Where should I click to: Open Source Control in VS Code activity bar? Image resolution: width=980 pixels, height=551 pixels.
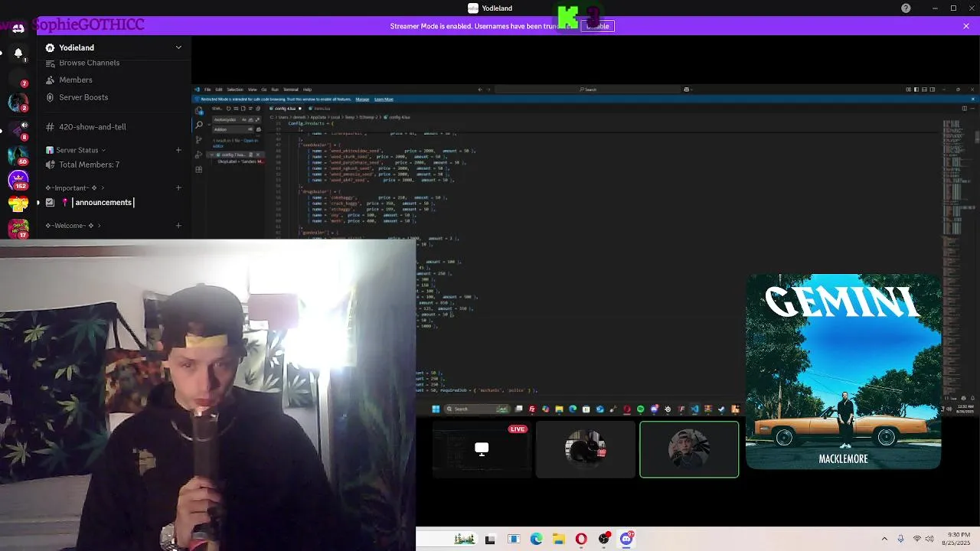pyautogui.click(x=199, y=139)
